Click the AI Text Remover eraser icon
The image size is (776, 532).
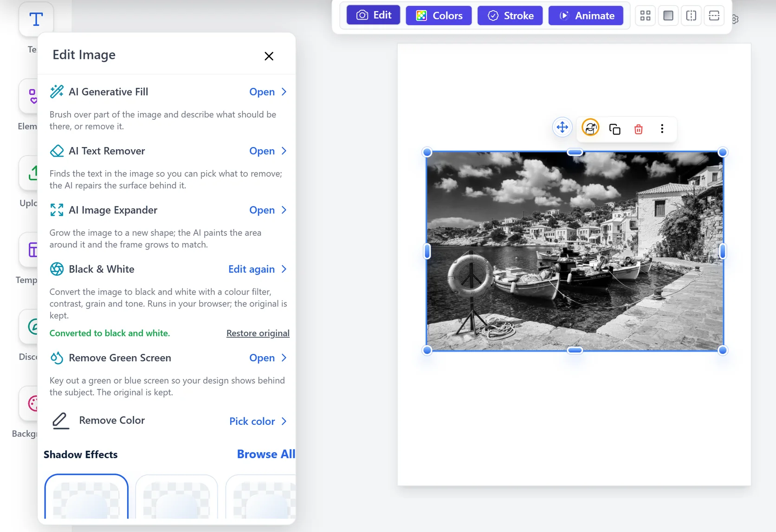[x=57, y=151]
